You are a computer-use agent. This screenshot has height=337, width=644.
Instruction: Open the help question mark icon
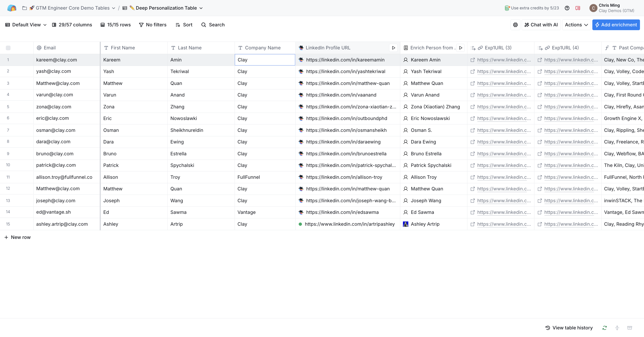click(x=567, y=8)
